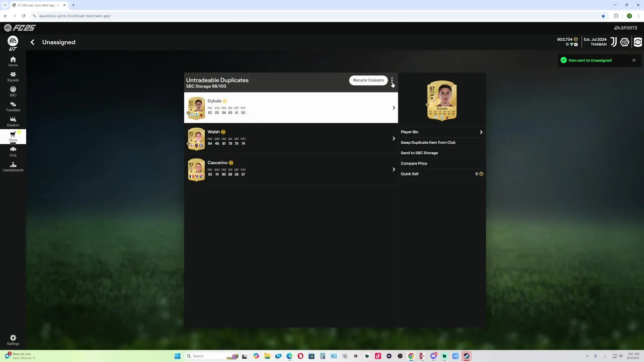Open the three-dot menu next to Recycle
The width and height of the screenshot is (644, 362).
coord(392,80)
